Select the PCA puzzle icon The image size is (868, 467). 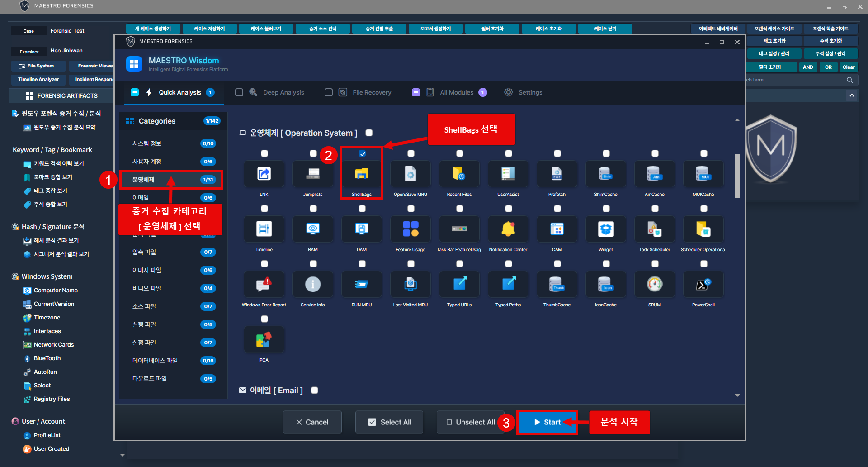click(264, 339)
